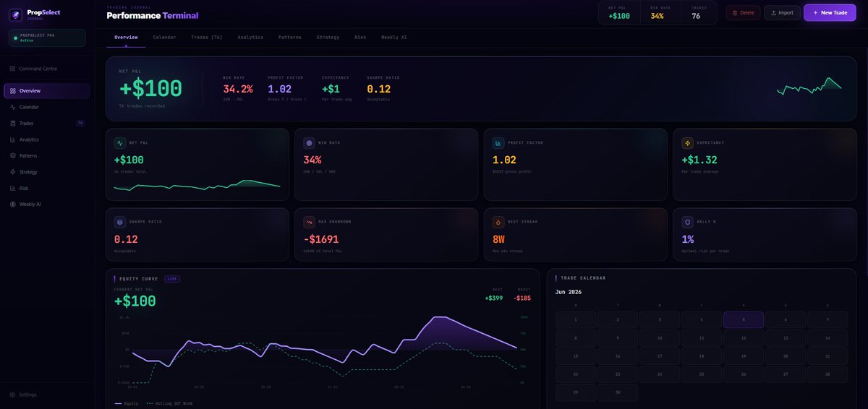The image size is (868, 409).
Task: Select day 30 in trade calendar
Action: 618,392
